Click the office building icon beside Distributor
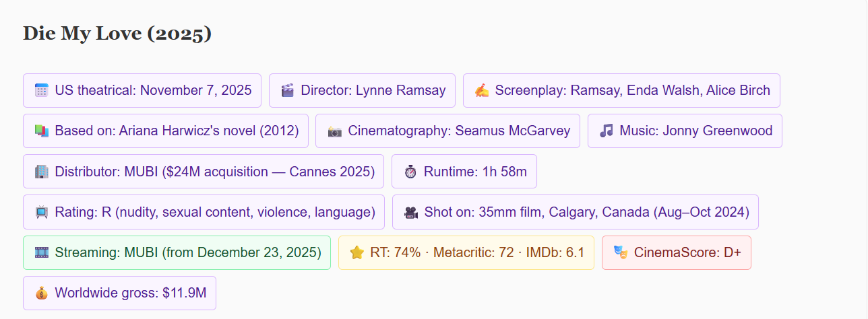This screenshot has width=868, height=319. 42,172
